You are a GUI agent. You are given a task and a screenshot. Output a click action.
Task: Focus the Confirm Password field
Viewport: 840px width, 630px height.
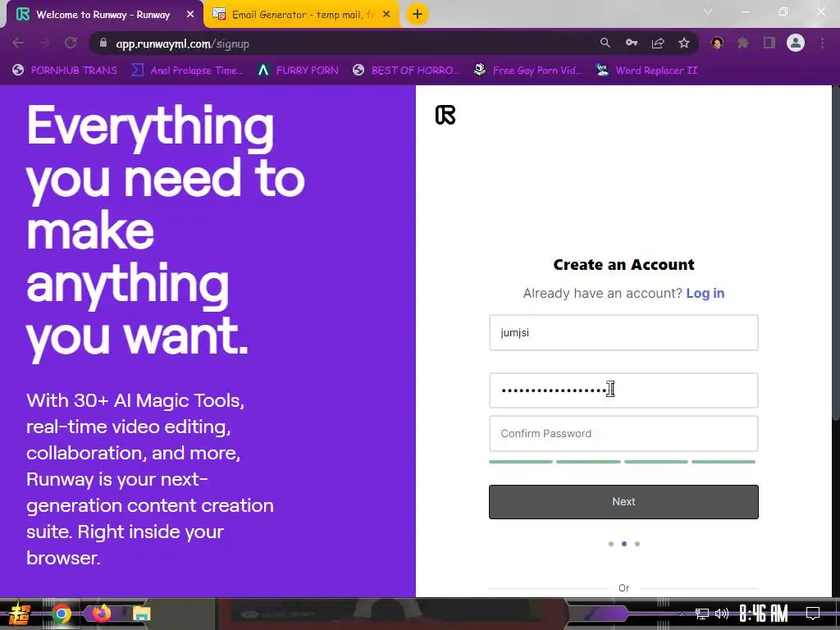coord(623,433)
